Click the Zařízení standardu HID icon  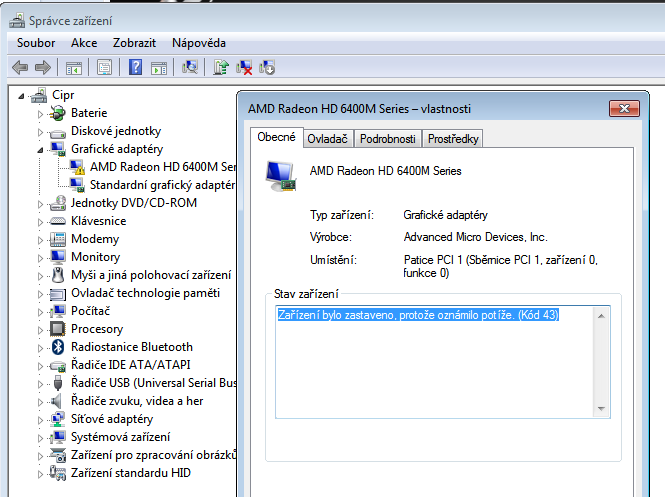(x=58, y=473)
